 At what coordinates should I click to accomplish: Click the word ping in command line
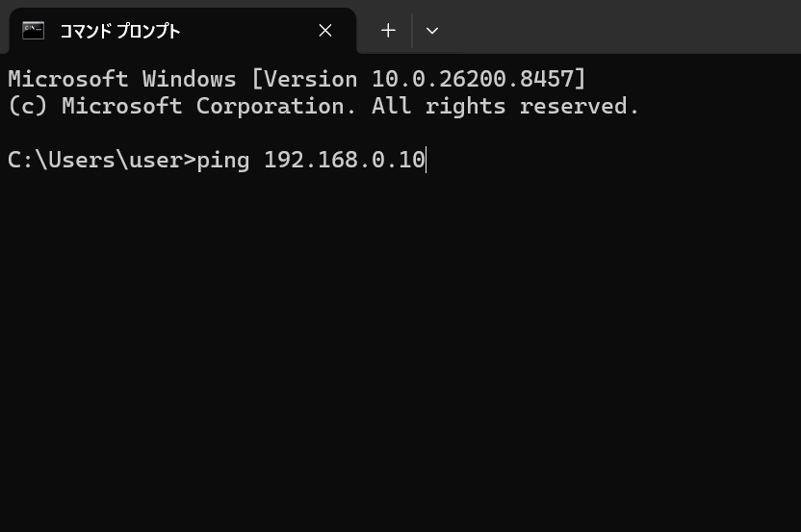[x=223, y=161]
